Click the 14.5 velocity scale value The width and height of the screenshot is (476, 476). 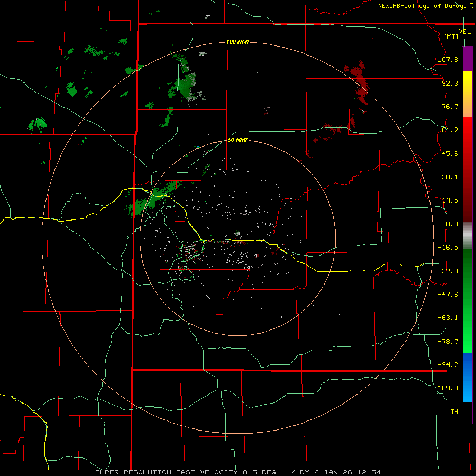(450, 200)
